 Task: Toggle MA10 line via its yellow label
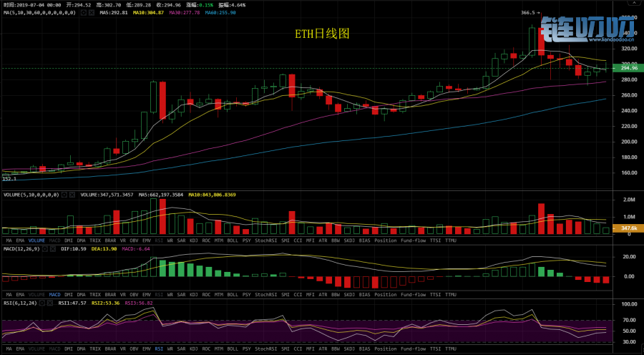(x=147, y=13)
